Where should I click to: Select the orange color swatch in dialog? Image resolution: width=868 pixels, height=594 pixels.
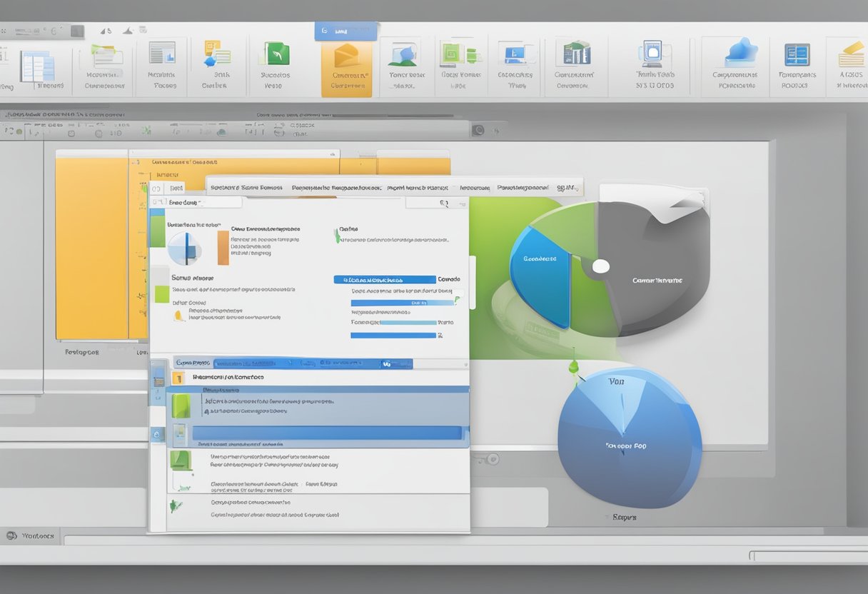point(223,247)
